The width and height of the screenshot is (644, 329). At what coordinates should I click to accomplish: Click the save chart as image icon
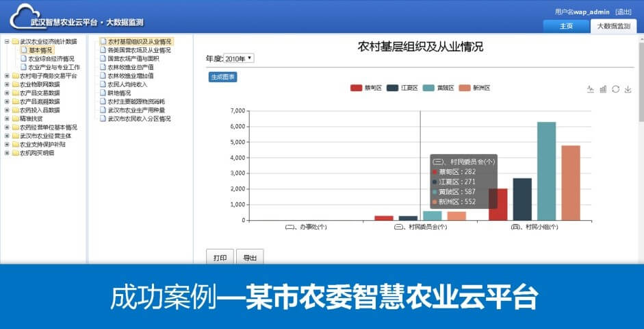pyautogui.click(x=628, y=89)
